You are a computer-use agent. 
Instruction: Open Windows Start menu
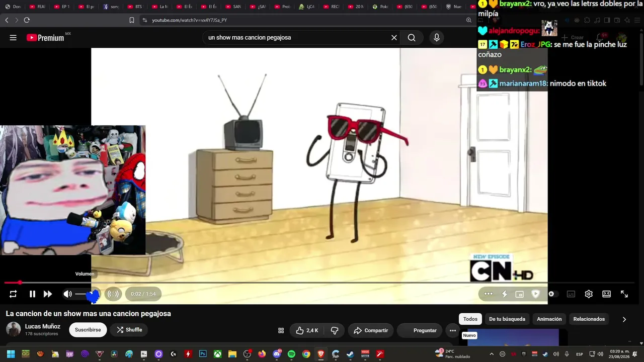pos(11,354)
